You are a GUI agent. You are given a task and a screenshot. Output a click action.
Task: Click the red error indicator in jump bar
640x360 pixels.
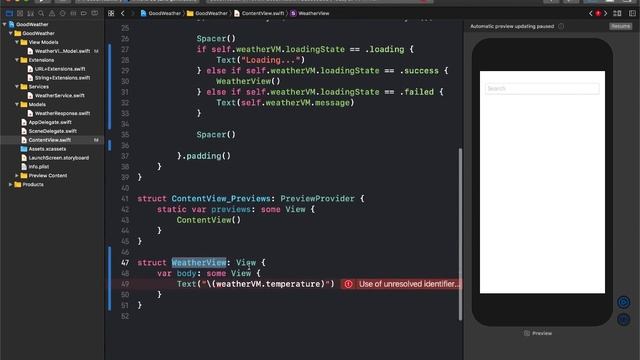(x=598, y=13)
